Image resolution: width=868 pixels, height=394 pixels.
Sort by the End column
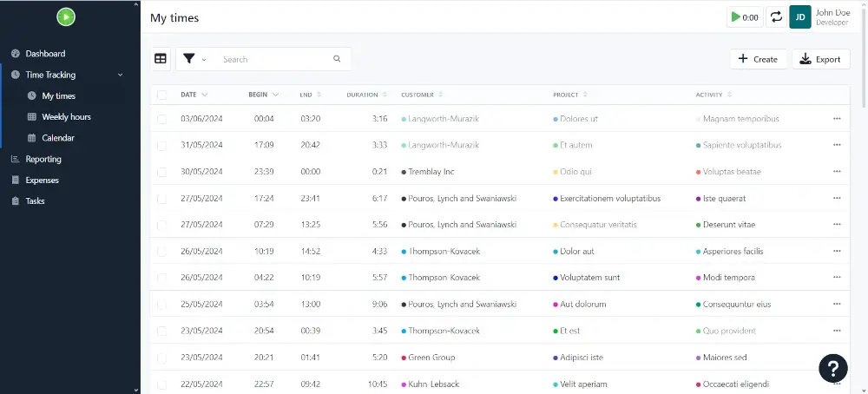(310, 95)
